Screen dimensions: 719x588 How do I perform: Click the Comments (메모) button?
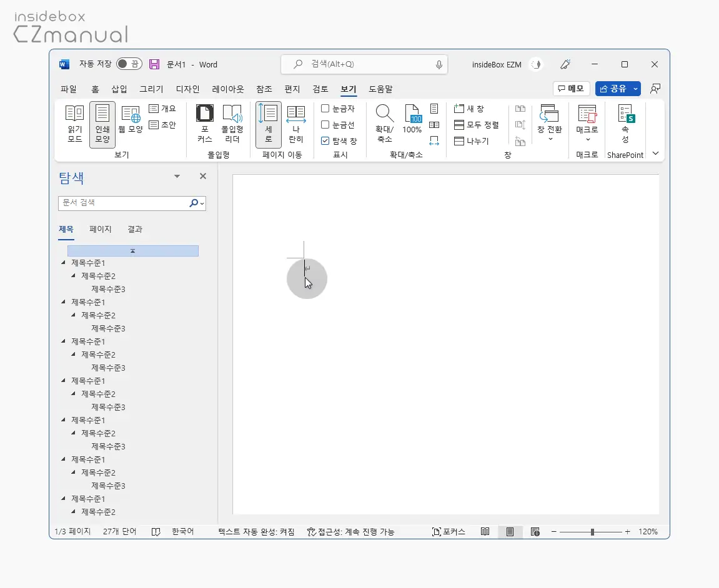point(571,89)
